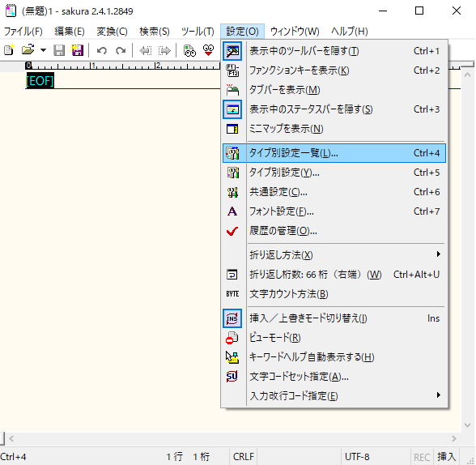Click the New file toolbar icon
The width and height of the screenshot is (476, 465).
[x=9, y=50]
